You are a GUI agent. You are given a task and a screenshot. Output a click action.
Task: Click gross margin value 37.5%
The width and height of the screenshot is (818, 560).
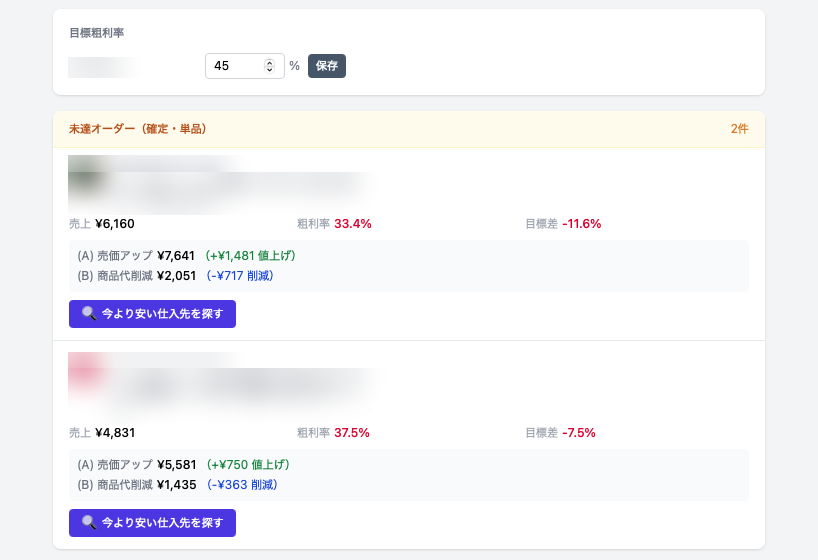click(x=352, y=433)
